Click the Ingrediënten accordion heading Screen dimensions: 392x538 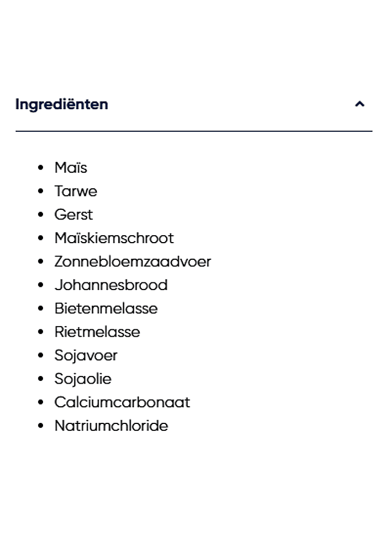point(62,104)
